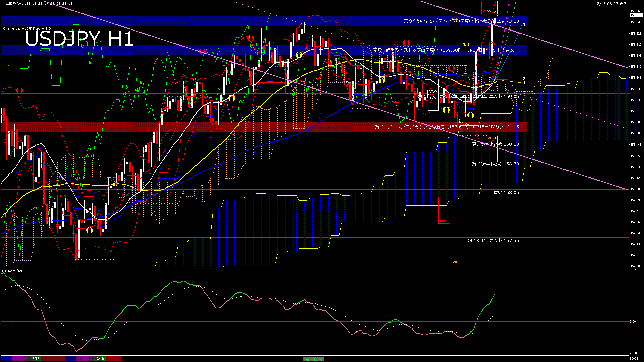Select the YDH yesterday-high label
This screenshot has width=644, height=362.
[x=465, y=44]
